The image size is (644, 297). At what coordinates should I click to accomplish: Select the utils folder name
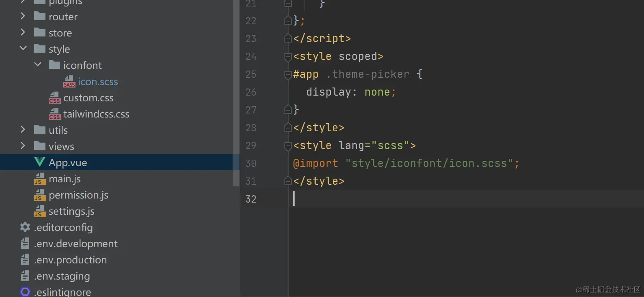[x=58, y=130]
